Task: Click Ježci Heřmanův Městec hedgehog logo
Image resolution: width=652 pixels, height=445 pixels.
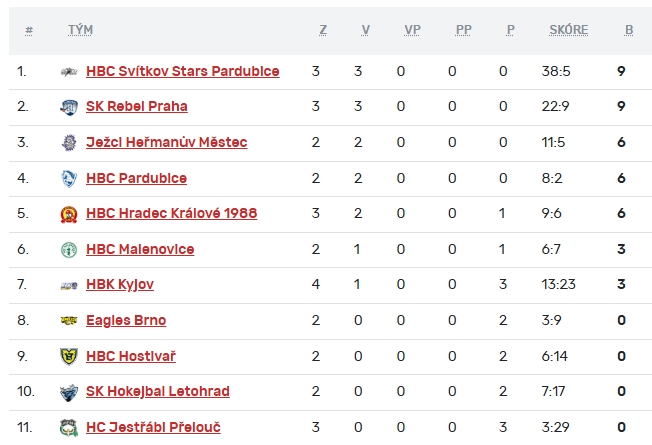Action: pyautogui.click(x=69, y=143)
